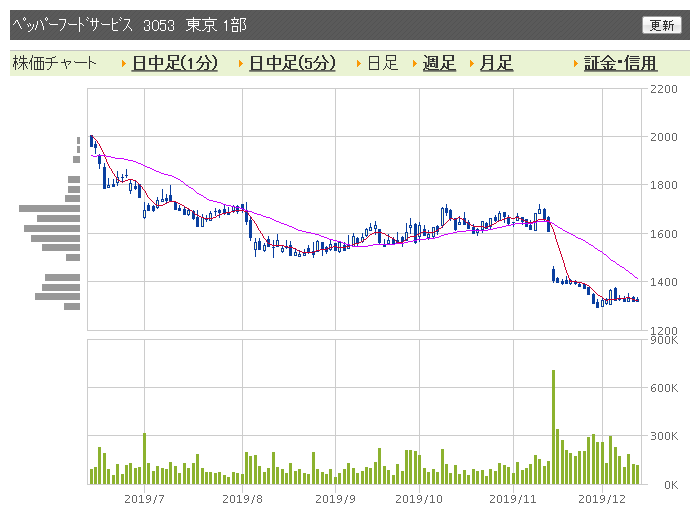The image size is (699, 525).
Task: Click the tall volume bar at 2019/7 gridline
Action: [144, 459]
